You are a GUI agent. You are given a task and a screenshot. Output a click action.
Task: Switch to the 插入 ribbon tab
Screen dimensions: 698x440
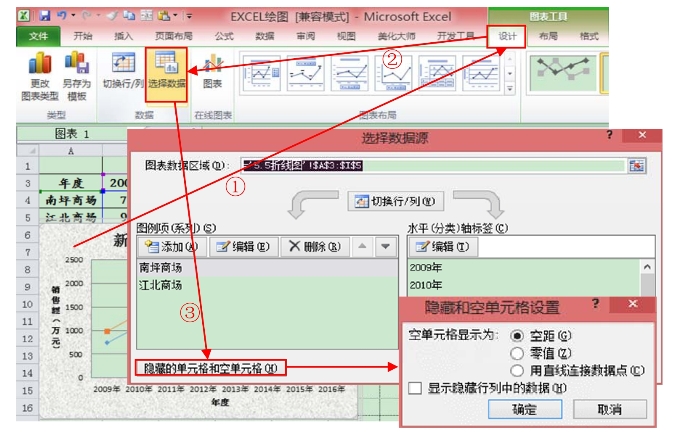click(123, 36)
